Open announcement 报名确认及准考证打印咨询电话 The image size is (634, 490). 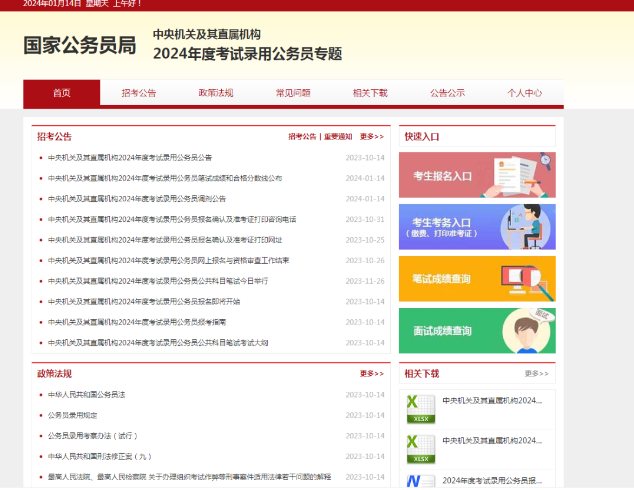pos(172,220)
